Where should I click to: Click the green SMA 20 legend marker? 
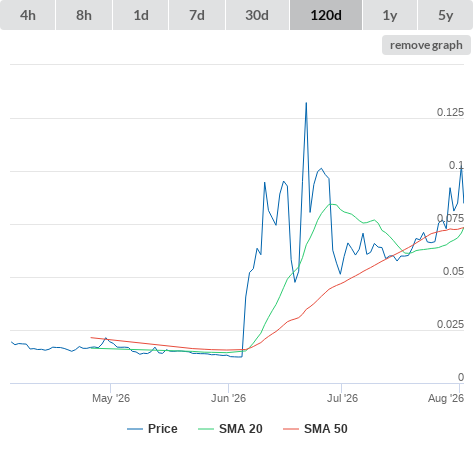pyautogui.click(x=206, y=429)
